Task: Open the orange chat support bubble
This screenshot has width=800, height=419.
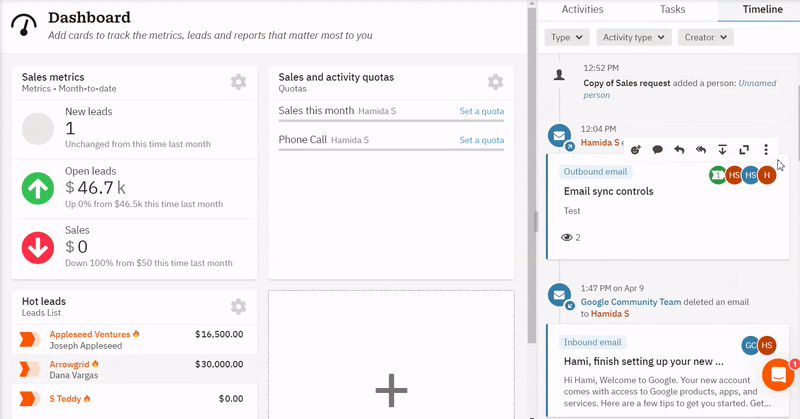Action: click(777, 375)
